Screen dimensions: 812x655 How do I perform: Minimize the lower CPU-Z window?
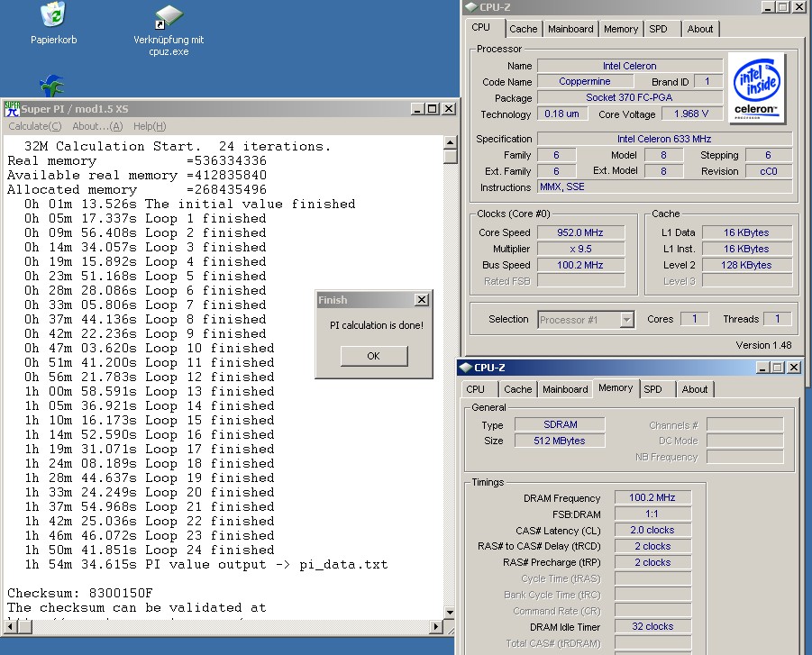click(x=762, y=367)
